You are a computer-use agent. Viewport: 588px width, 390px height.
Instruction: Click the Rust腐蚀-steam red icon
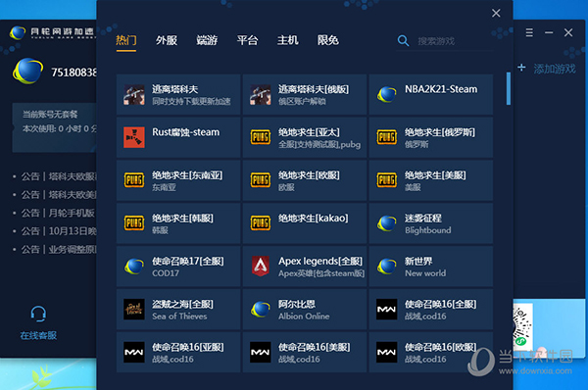134,137
